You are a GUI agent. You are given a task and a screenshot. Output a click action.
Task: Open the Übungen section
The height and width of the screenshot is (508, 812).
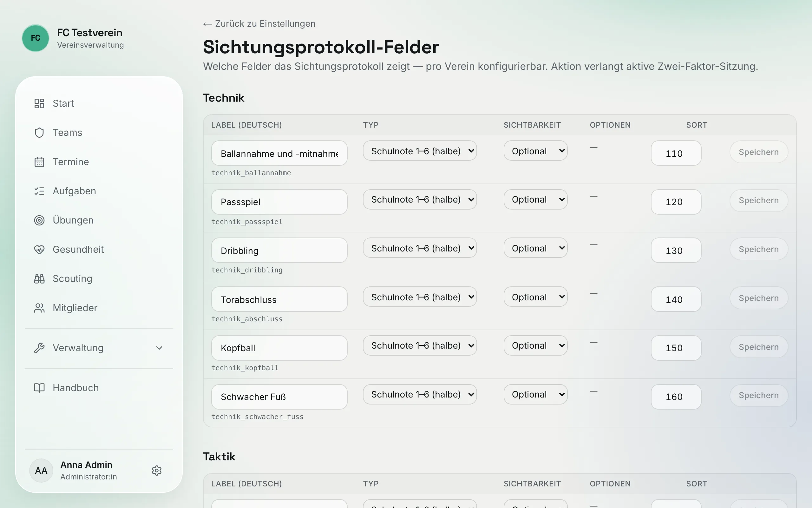coord(99,220)
